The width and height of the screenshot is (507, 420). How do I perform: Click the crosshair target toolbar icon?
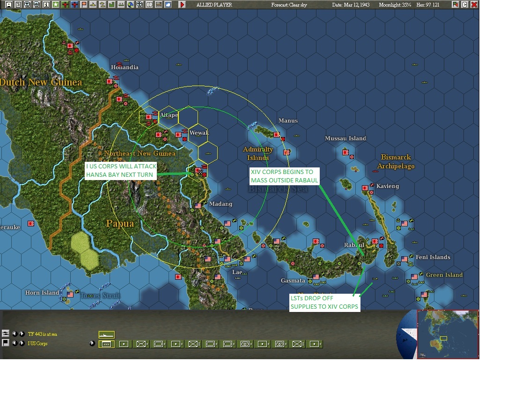(x=140, y=5)
